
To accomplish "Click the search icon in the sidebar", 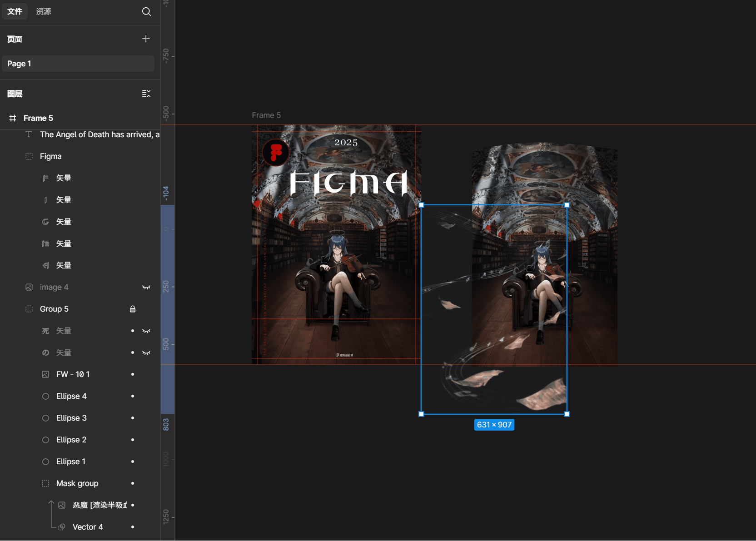I will pyautogui.click(x=146, y=12).
